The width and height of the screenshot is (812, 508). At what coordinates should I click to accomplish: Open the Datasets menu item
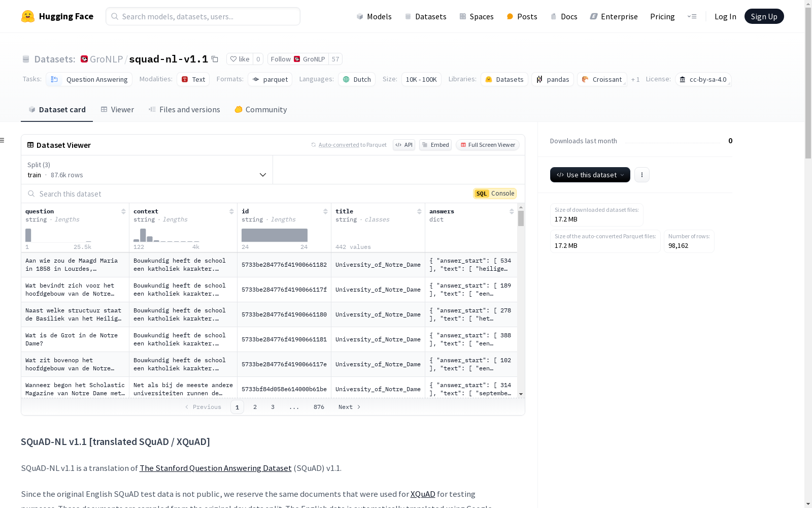pyautogui.click(x=425, y=16)
